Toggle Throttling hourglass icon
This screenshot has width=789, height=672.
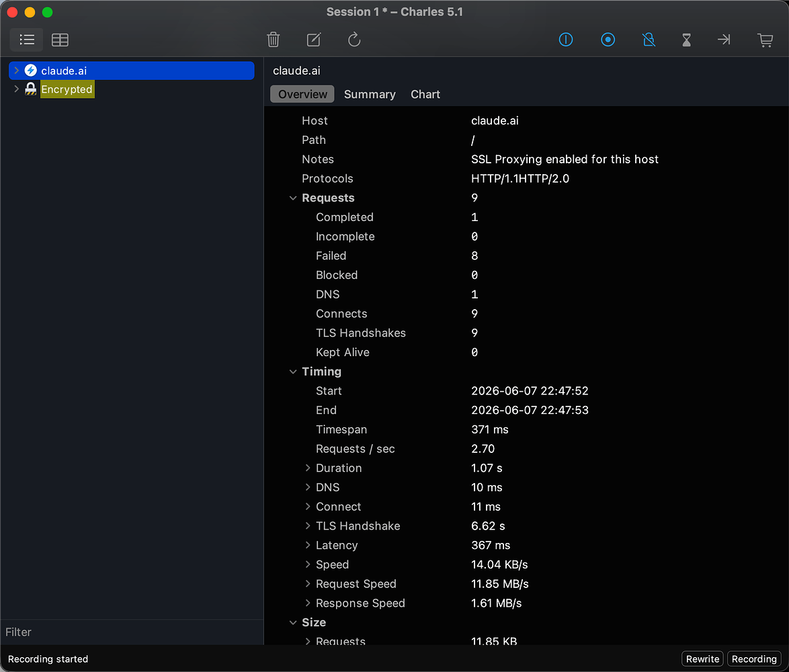coord(686,40)
